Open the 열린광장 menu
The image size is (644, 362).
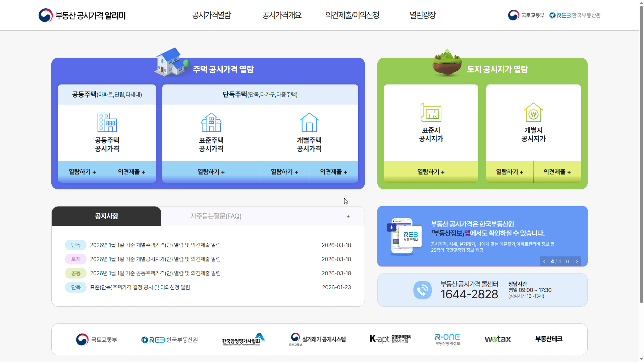(x=422, y=15)
